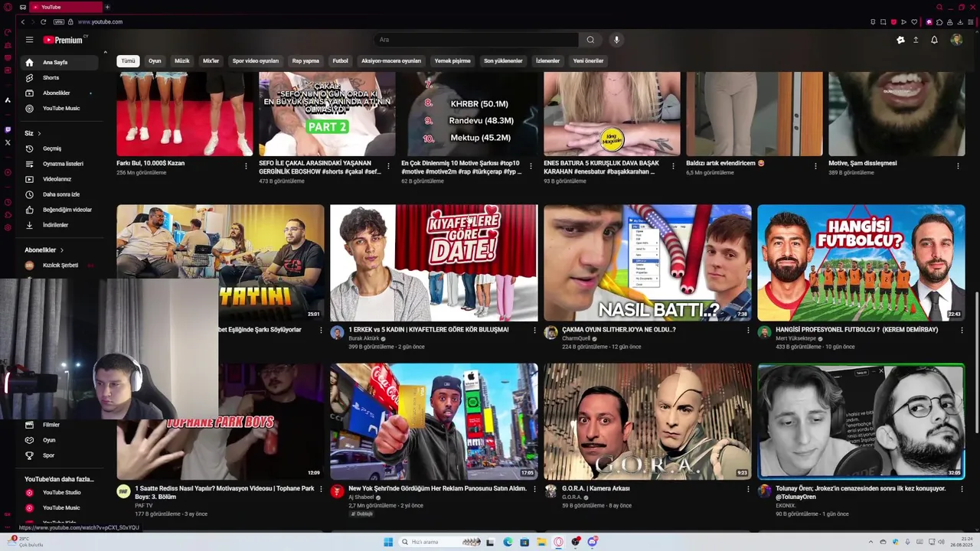980x551 pixels.
Task: Select the Tümü filter chip
Action: point(128,60)
